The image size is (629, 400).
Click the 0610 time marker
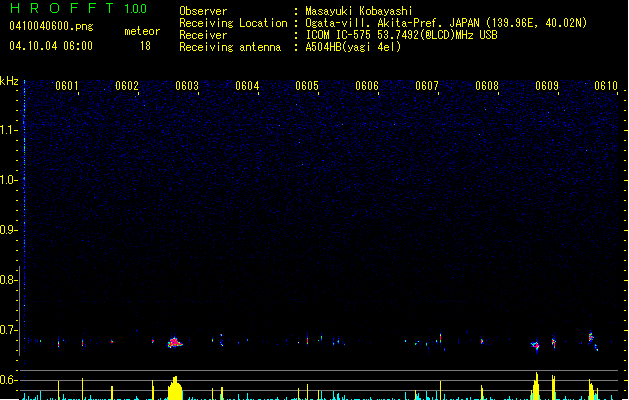point(606,86)
